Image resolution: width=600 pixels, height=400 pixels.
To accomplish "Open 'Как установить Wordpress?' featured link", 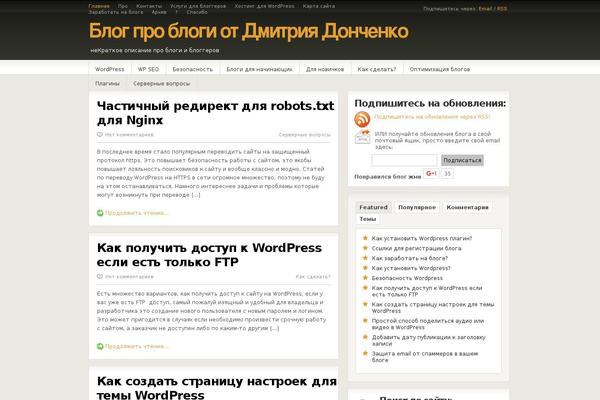I will (411, 268).
